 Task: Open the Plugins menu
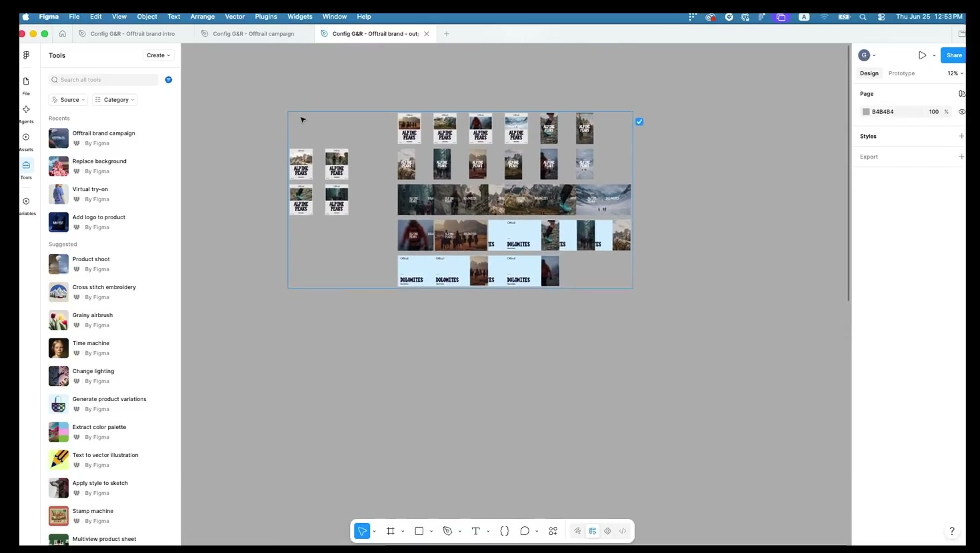click(x=266, y=17)
